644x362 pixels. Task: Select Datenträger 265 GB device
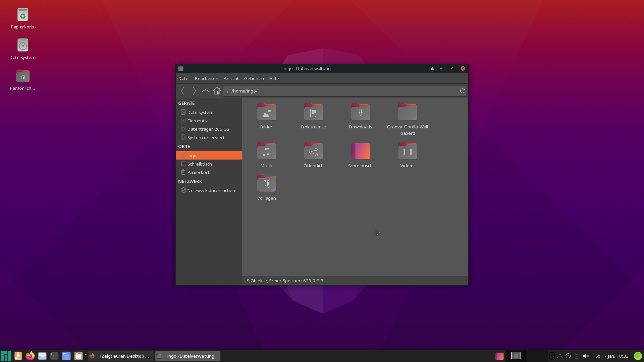pyautogui.click(x=208, y=129)
